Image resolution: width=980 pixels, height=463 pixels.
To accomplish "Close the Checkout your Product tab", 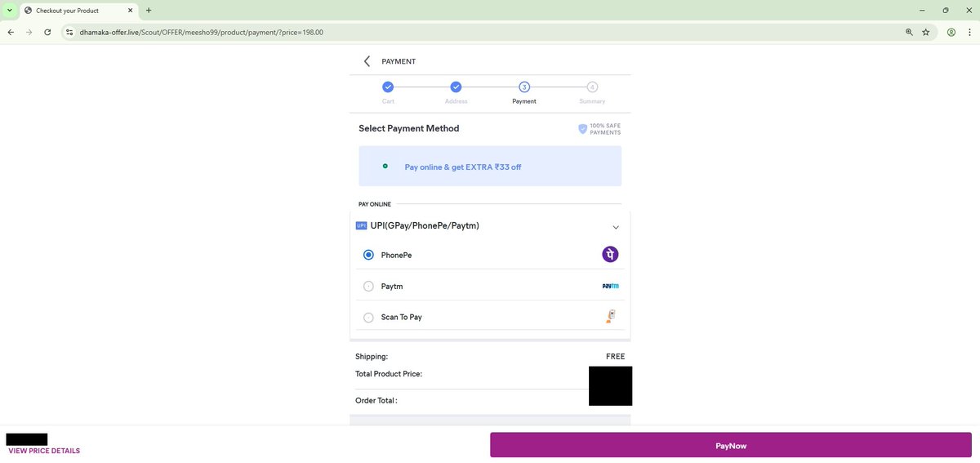I will tap(130, 11).
